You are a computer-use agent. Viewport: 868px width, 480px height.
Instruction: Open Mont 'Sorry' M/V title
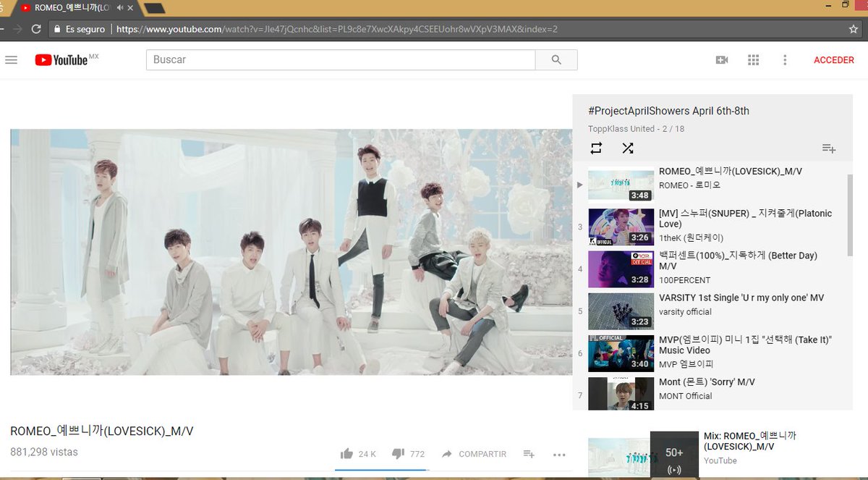(707, 382)
